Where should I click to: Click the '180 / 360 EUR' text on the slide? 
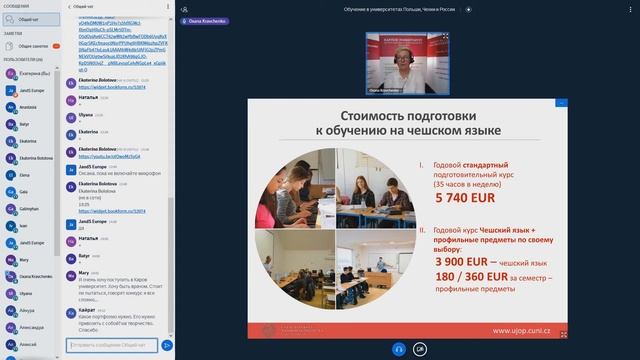click(471, 277)
